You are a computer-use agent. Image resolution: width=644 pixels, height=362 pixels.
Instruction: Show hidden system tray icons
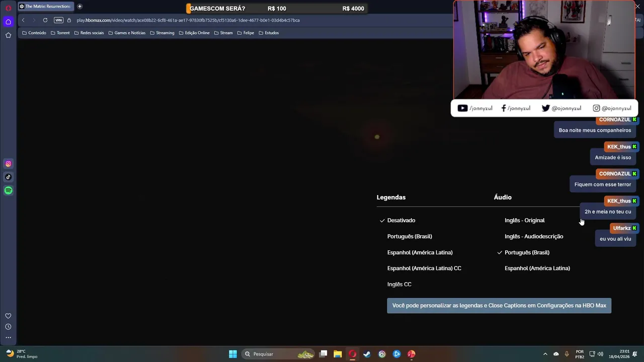[x=545, y=354]
